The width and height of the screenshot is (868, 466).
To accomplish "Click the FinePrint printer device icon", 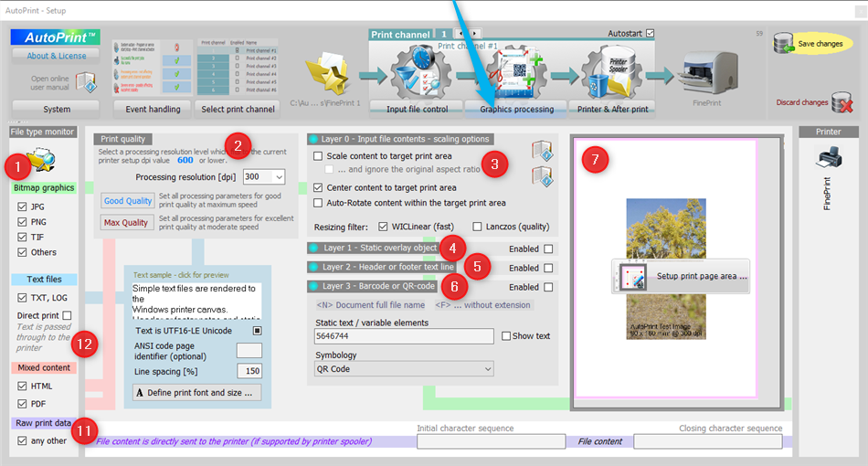I will coord(707,73).
